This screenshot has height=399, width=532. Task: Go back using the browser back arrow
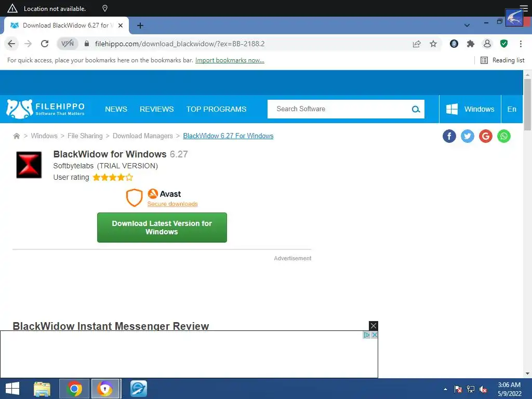[x=11, y=44]
